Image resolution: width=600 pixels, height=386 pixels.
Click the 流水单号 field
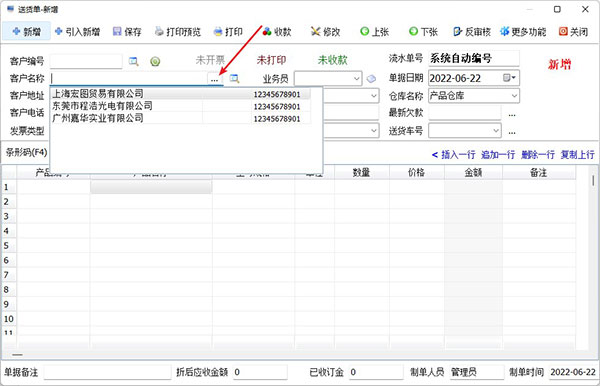(x=474, y=59)
